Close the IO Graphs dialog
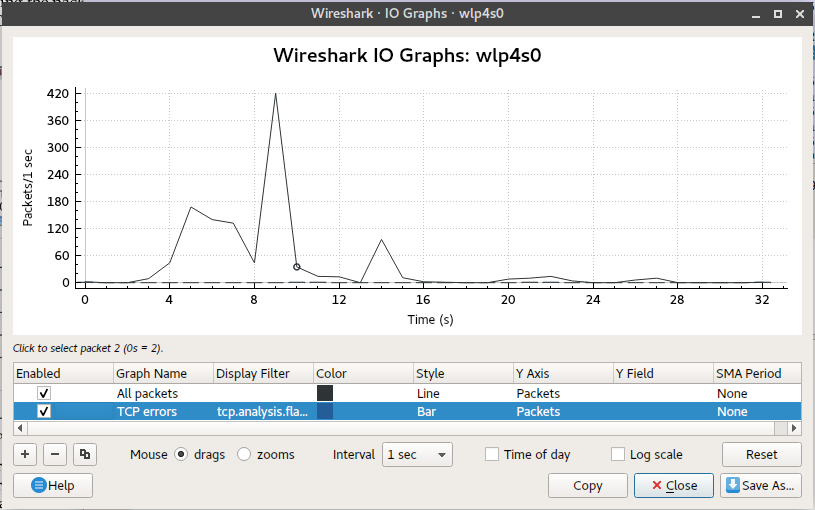Screen dimensions: 815x510 tap(673, 485)
